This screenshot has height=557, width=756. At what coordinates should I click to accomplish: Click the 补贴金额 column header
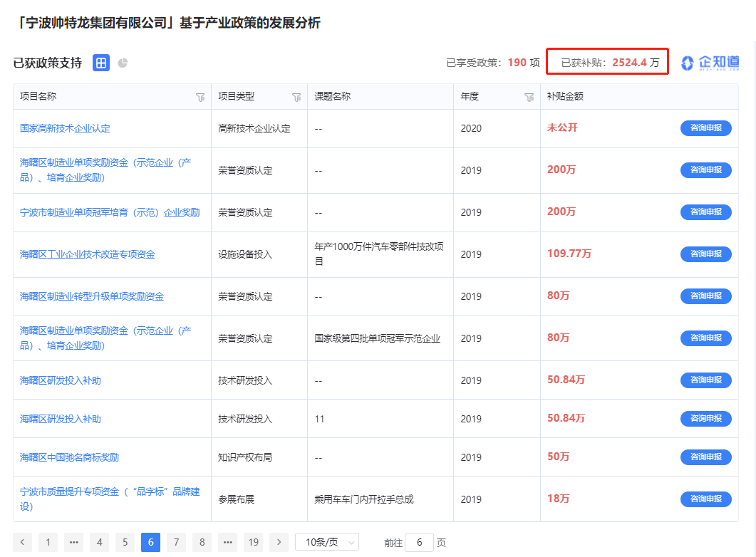point(565,96)
